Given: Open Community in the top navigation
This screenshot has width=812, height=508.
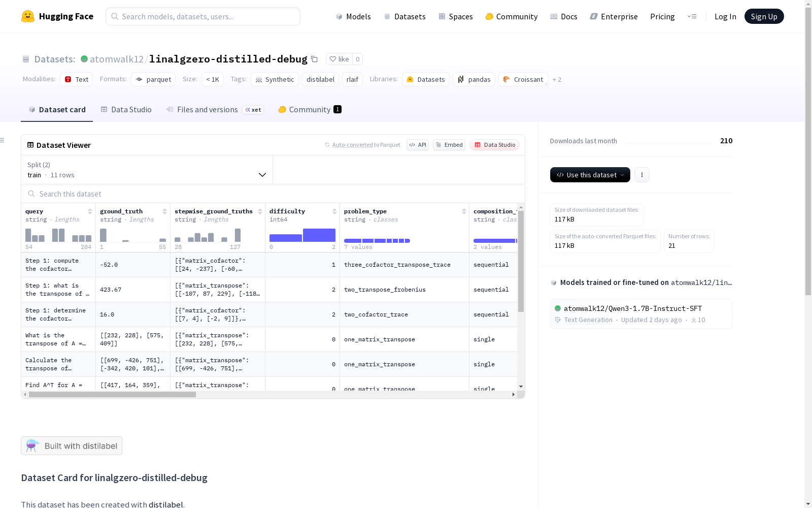Looking at the screenshot, I should point(511,16).
